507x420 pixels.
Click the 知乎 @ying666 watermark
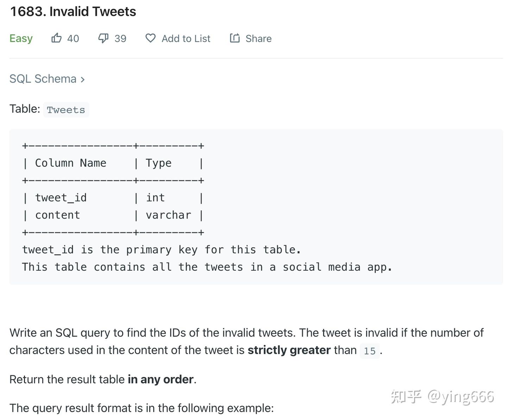(443, 397)
